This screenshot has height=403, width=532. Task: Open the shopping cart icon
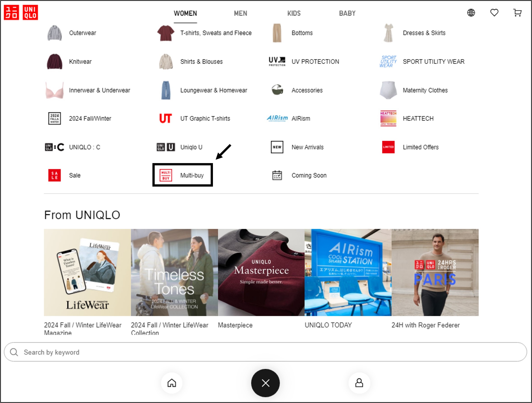point(517,12)
